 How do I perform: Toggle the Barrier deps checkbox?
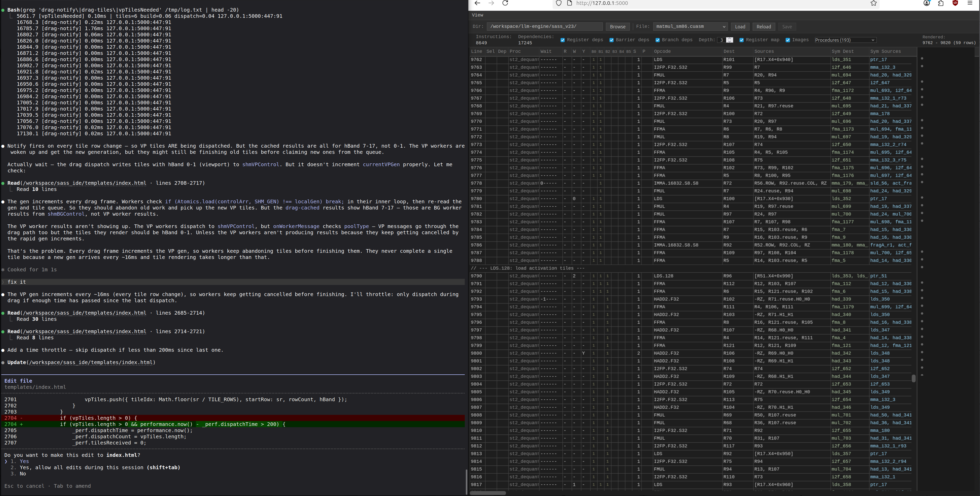[x=611, y=40]
